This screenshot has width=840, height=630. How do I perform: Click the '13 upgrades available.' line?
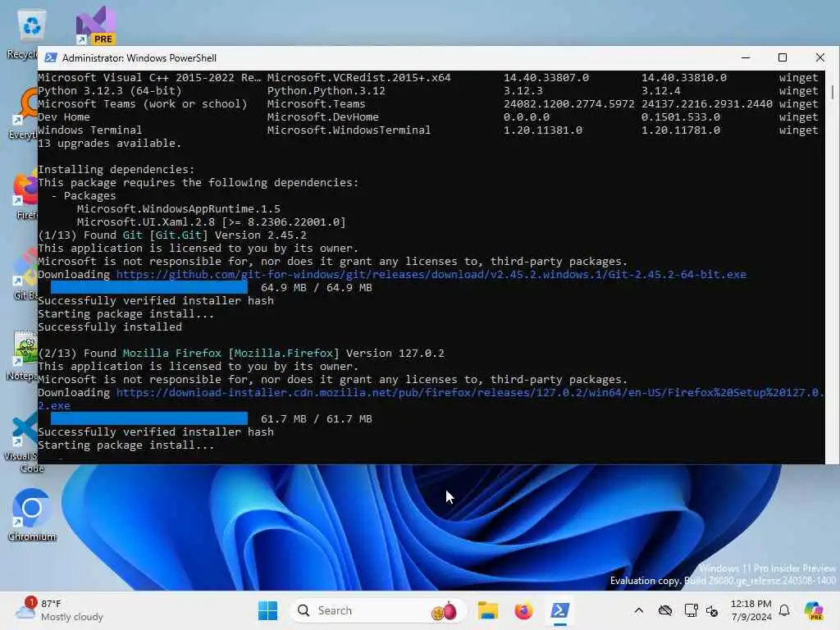click(x=110, y=144)
